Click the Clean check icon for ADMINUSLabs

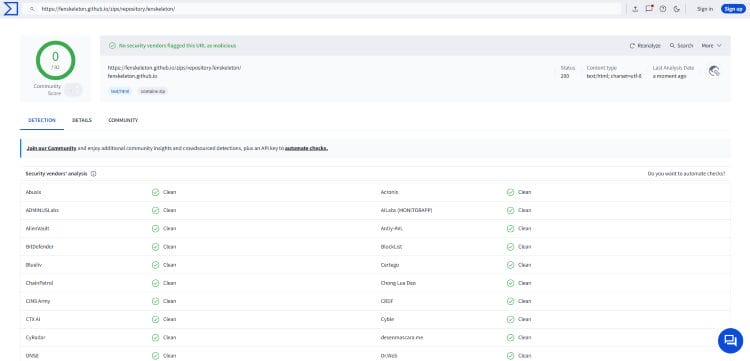click(x=155, y=210)
